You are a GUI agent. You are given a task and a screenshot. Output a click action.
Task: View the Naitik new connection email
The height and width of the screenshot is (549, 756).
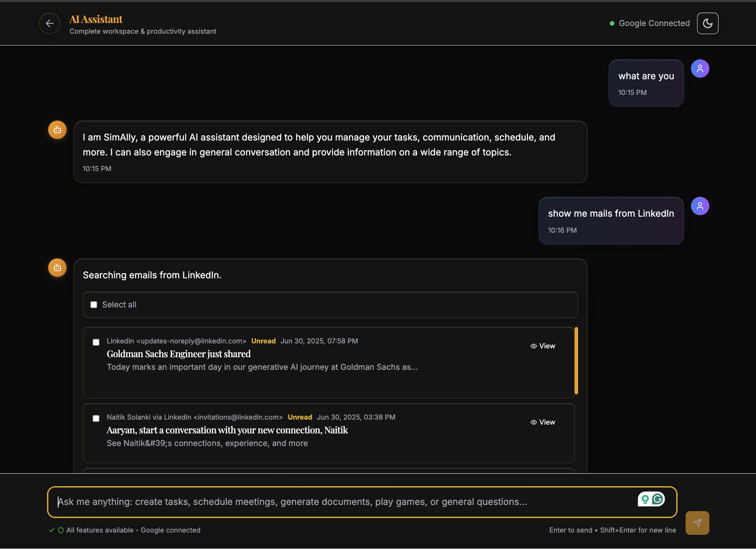pos(543,422)
